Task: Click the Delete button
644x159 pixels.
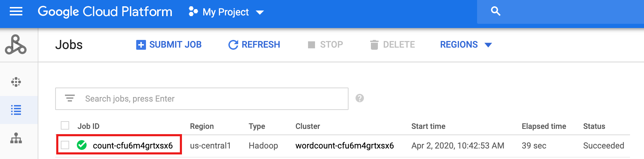Action: click(393, 45)
